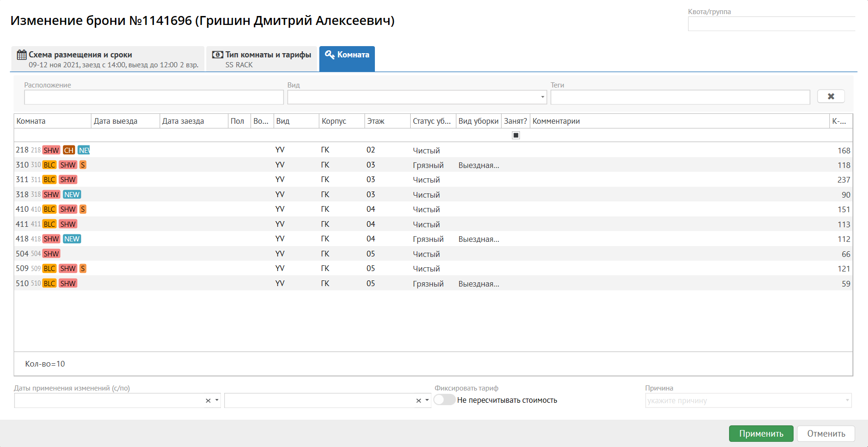
Task: Open the second change date dropdown arrow
Action: pyautogui.click(x=427, y=400)
